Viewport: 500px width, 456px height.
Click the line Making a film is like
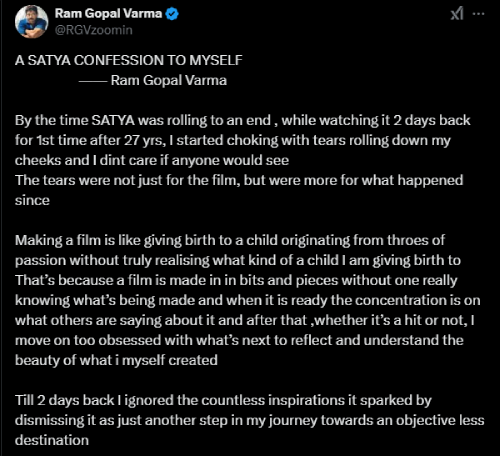pos(230,240)
